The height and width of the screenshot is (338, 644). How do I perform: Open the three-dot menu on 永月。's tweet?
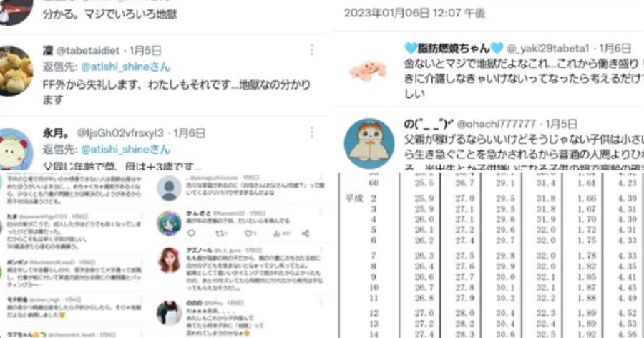[x=312, y=132]
